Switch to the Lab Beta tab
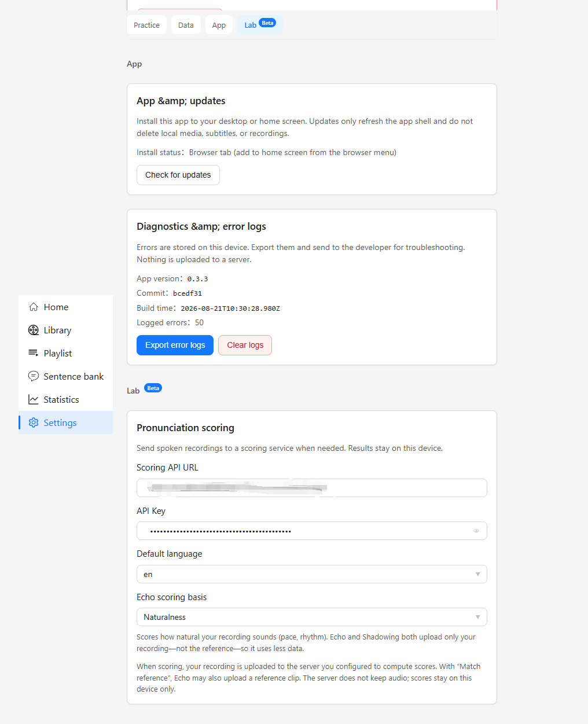 [260, 25]
